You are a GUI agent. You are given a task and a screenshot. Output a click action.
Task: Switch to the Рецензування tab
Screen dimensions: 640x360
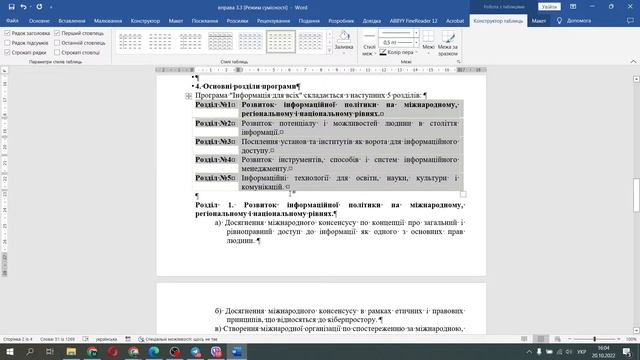273,20
